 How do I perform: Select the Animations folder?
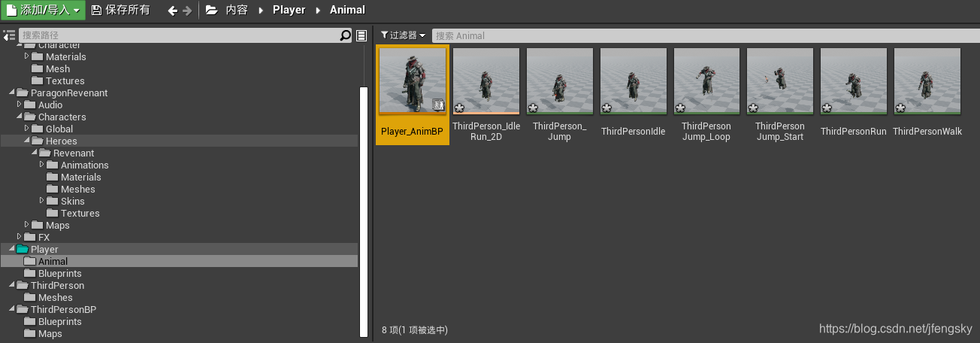pos(84,165)
